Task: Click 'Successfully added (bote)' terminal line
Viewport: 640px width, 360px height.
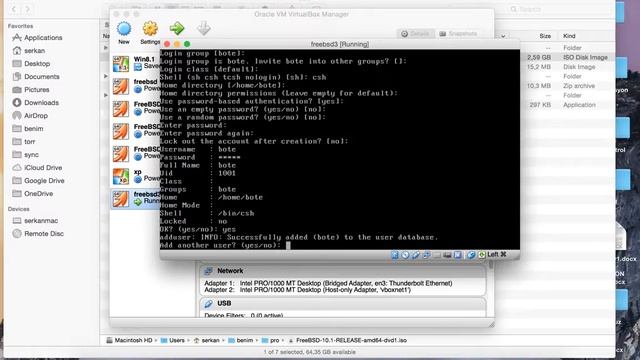Action: [299, 237]
